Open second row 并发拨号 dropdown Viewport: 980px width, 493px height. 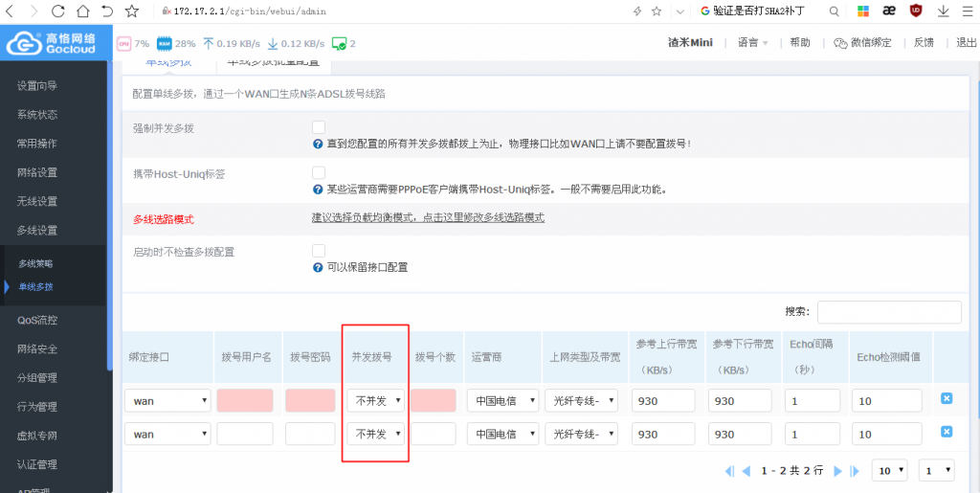coord(375,434)
